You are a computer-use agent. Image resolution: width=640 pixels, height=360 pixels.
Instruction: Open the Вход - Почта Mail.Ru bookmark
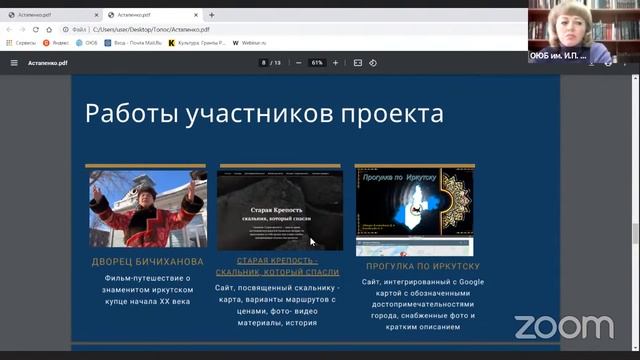point(133,43)
